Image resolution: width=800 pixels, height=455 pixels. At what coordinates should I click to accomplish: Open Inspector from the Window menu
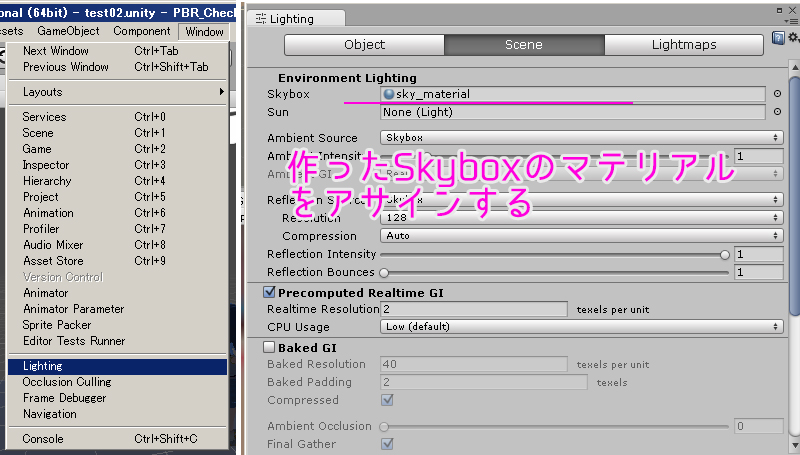coord(117,165)
